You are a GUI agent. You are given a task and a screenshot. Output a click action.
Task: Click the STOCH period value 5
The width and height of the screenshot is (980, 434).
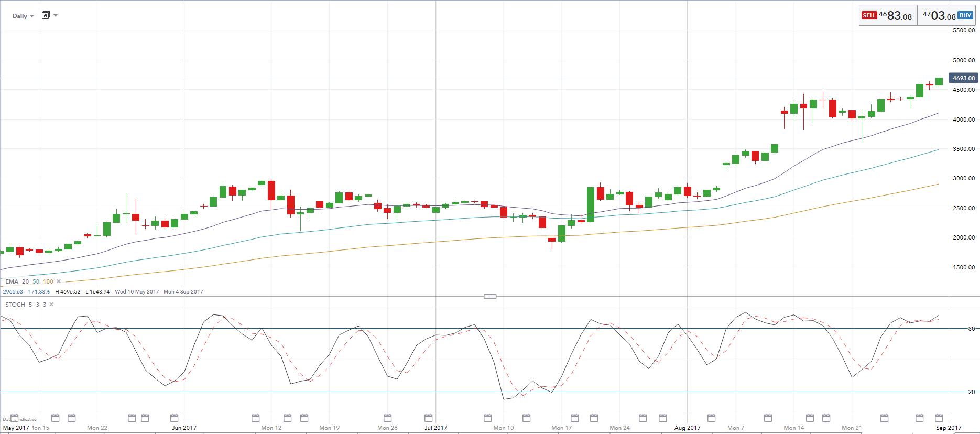click(30, 305)
